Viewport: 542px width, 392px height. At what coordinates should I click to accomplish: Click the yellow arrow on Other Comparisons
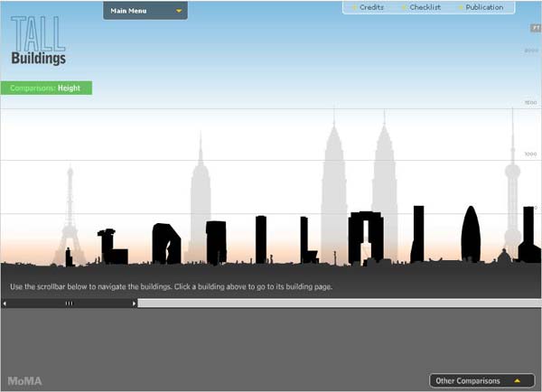517,380
